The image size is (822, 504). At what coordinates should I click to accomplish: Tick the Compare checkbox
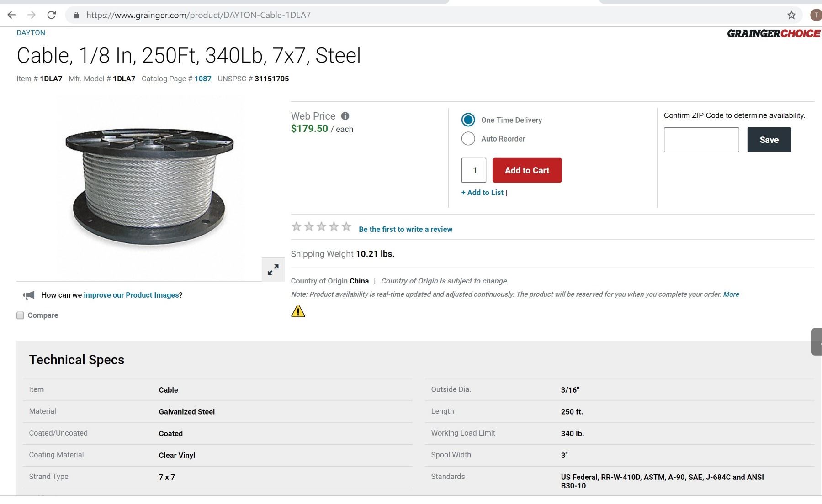[x=20, y=315]
